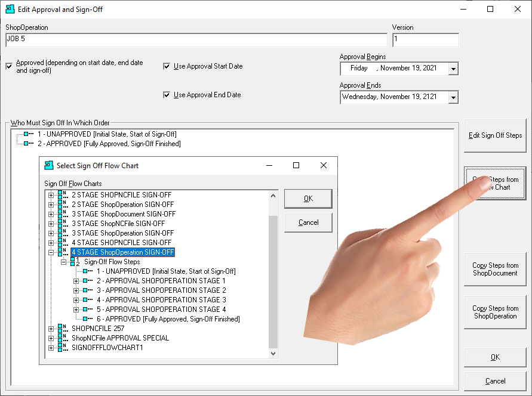Screen dimensions: 532x396
Task: Click the 3 STAGE ShopDocument SIGN-OFF flow chart icon
Action: pyautogui.click(x=62, y=214)
